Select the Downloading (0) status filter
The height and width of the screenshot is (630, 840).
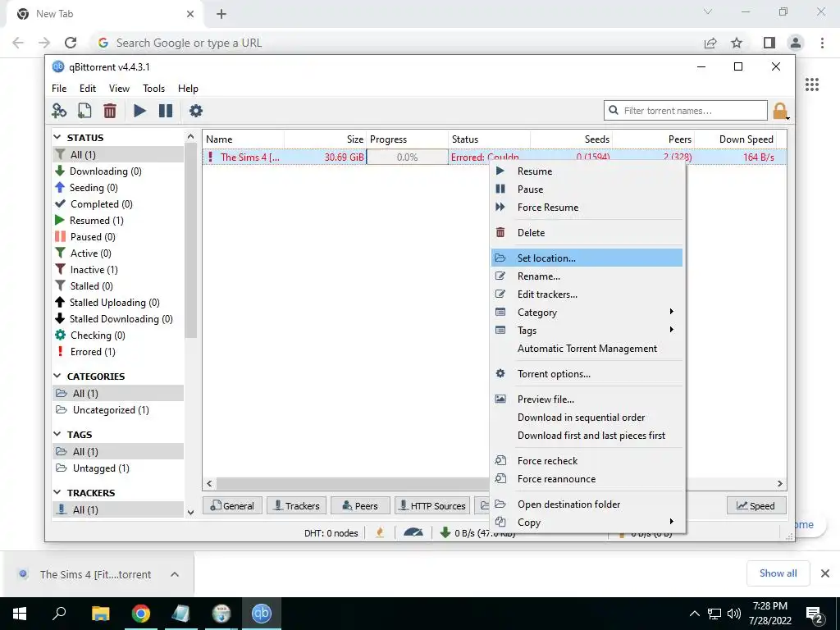pyautogui.click(x=106, y=171)
